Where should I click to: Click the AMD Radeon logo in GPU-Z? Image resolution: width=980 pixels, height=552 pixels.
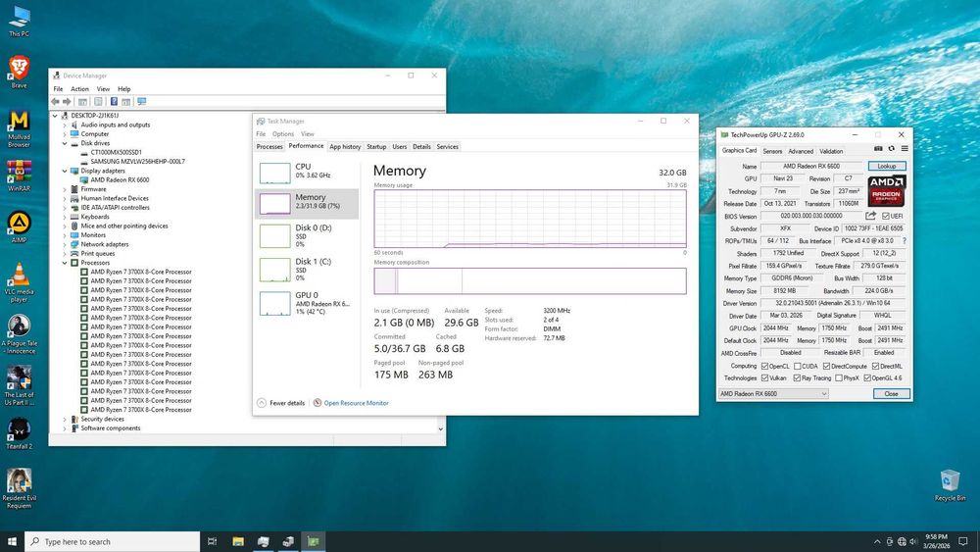point(886,191)
